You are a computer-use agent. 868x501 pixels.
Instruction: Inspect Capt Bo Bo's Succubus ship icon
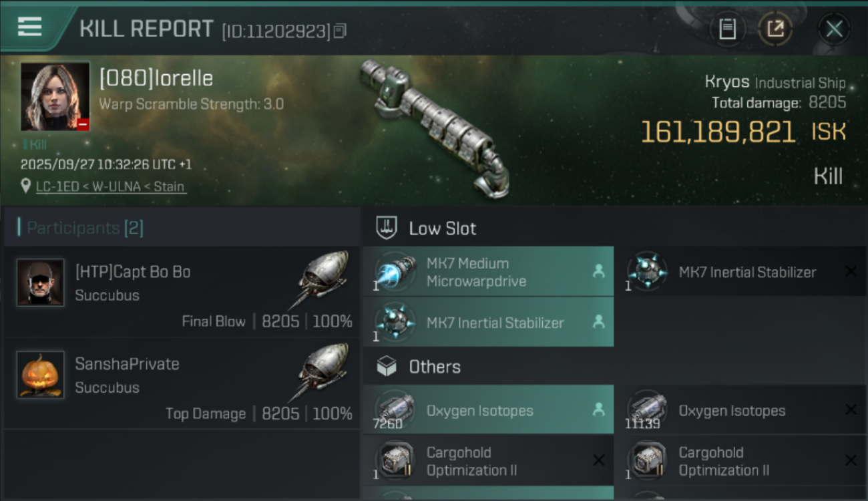click(324, 275)
